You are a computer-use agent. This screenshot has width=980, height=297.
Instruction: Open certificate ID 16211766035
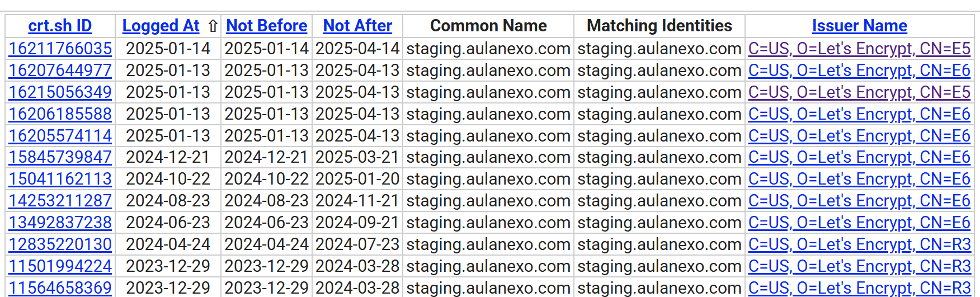coord(60,49)
